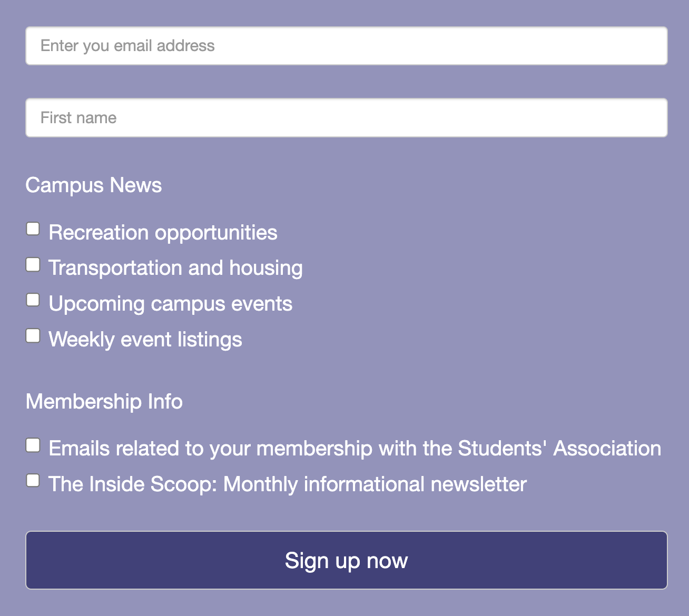Select the Weekly event listings checkbox

point(33,336)
